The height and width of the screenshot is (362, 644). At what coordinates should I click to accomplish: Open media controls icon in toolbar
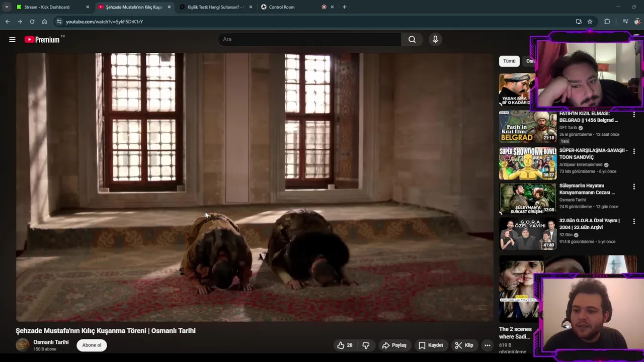[x=625, y=22]
